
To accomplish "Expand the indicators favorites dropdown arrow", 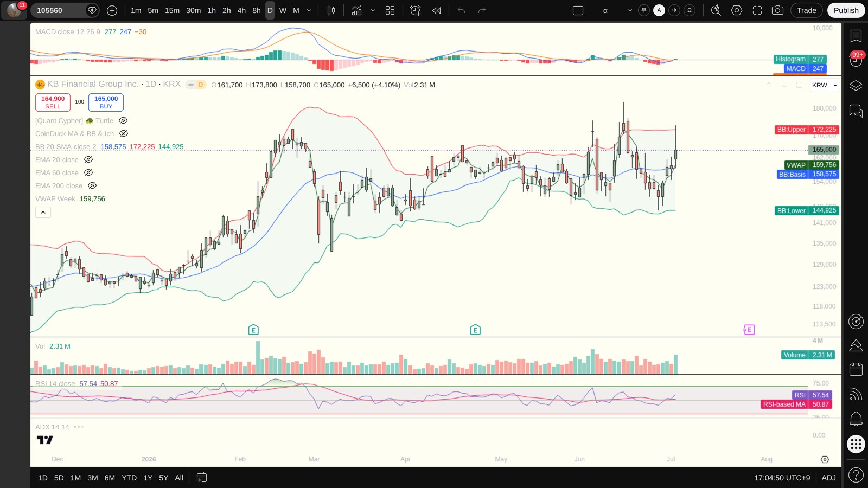I will [x=373, y=10].
